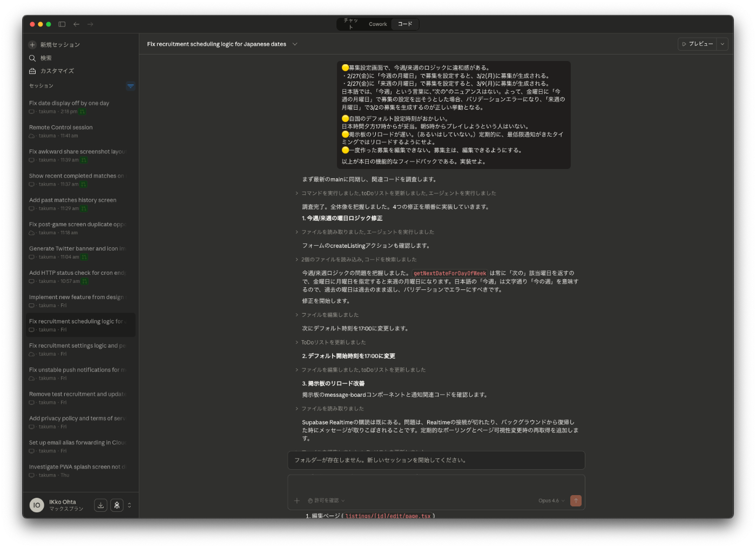Open Generate Twitter banner and icon session
This screenshot has height=548, width=756.
click(x=79, y=253)
